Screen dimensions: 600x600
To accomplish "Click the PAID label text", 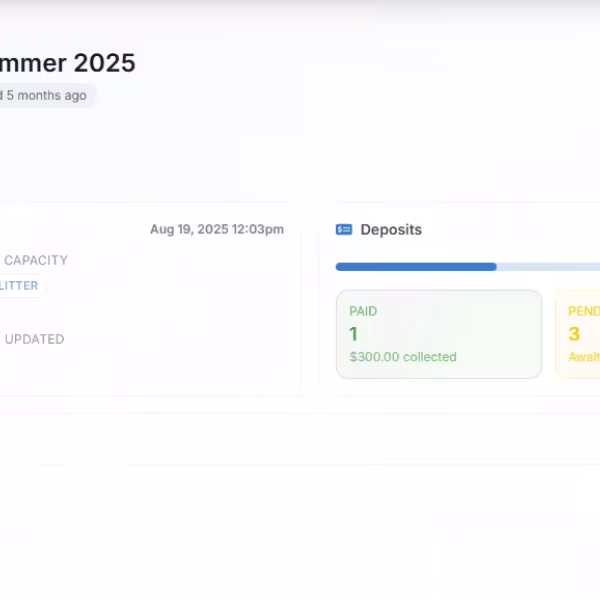I will (363, 311).
